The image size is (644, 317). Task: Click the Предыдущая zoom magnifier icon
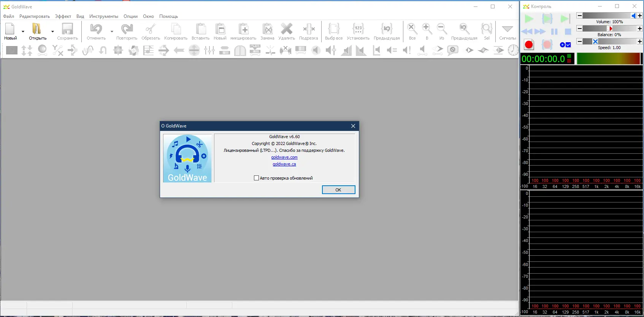pos(464,29)
